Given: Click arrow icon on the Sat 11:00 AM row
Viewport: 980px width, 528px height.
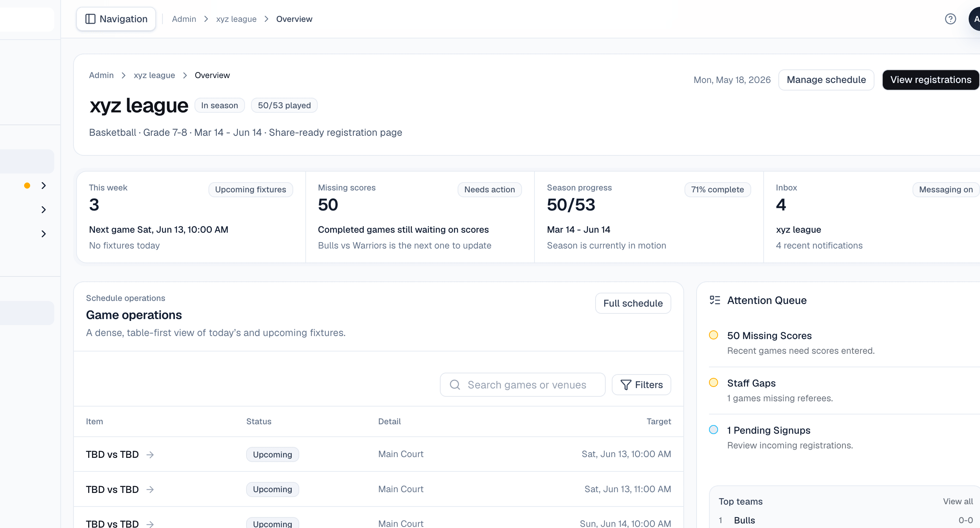Looking at the screenshot, I should point(150,490).
